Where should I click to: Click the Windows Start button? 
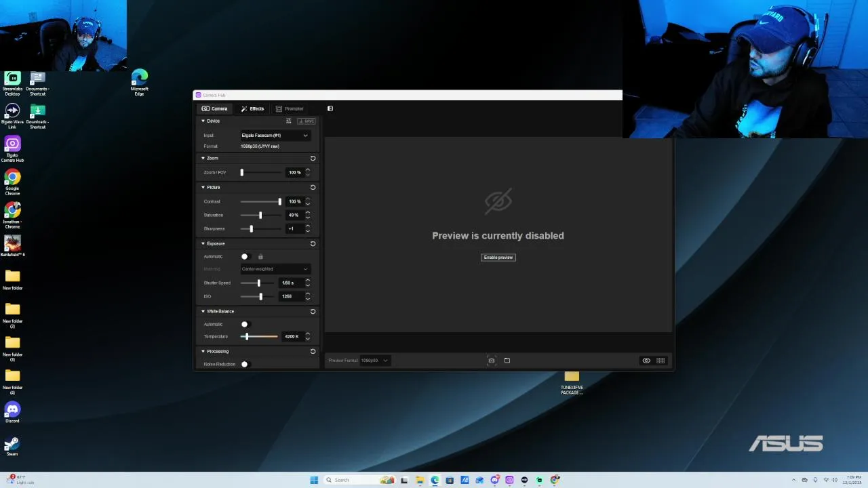(314, 480)
